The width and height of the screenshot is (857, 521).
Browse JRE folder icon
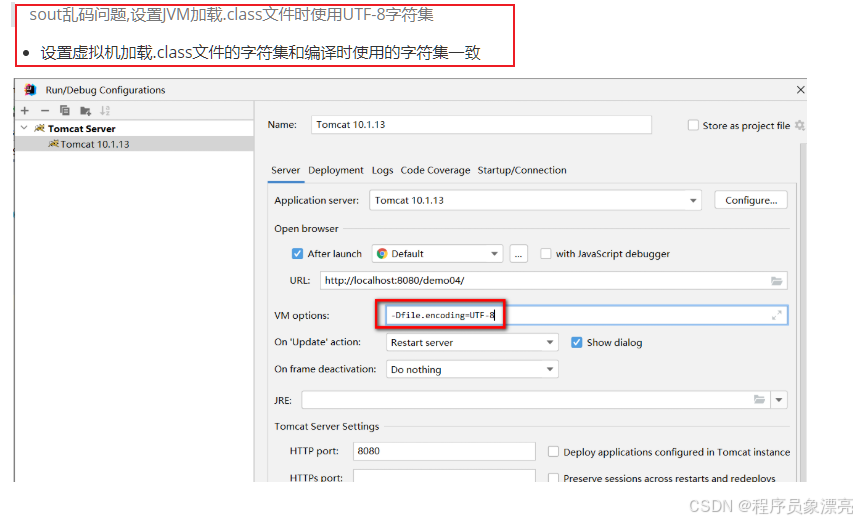pos(759,400)
